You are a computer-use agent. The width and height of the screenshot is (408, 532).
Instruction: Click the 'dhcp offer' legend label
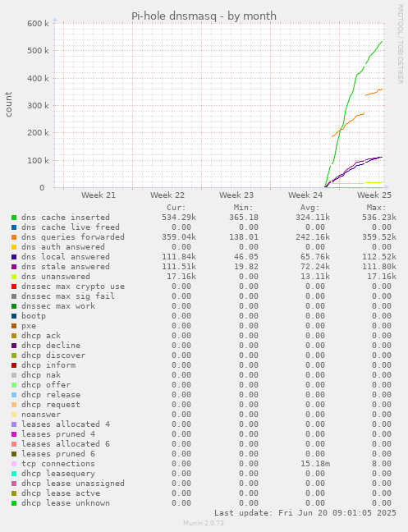tap(46, 385)
